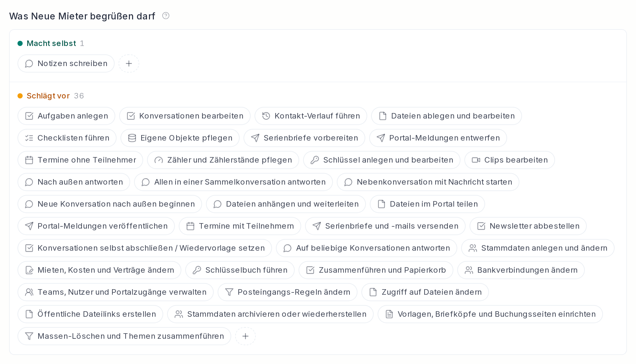
Task: Select Serienbriefe und -mails versenden chip
Action: click(385, 226)
